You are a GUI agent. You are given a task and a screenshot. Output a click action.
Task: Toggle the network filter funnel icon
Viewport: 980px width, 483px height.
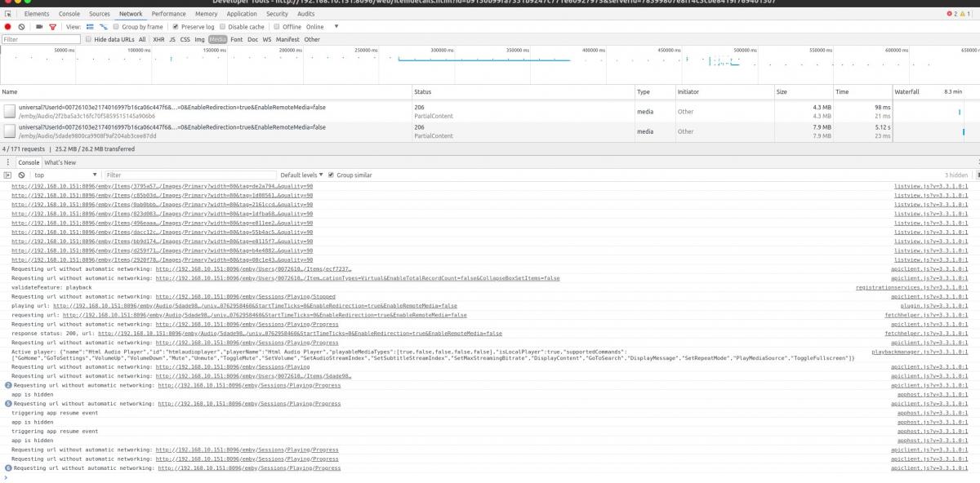(53, 27)
